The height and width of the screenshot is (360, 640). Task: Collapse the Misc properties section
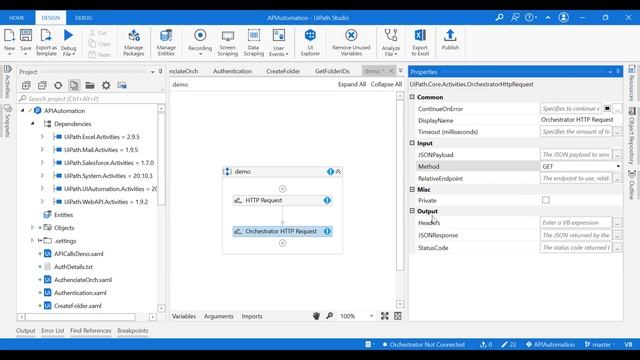tap(412, 189)
